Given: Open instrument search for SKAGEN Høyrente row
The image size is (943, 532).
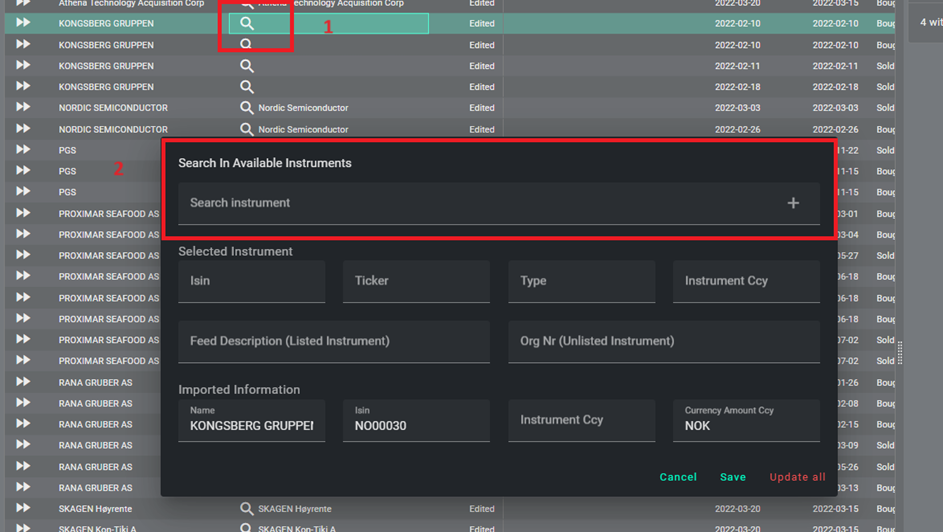Looking at the screenshot, I should click(247, 509).
